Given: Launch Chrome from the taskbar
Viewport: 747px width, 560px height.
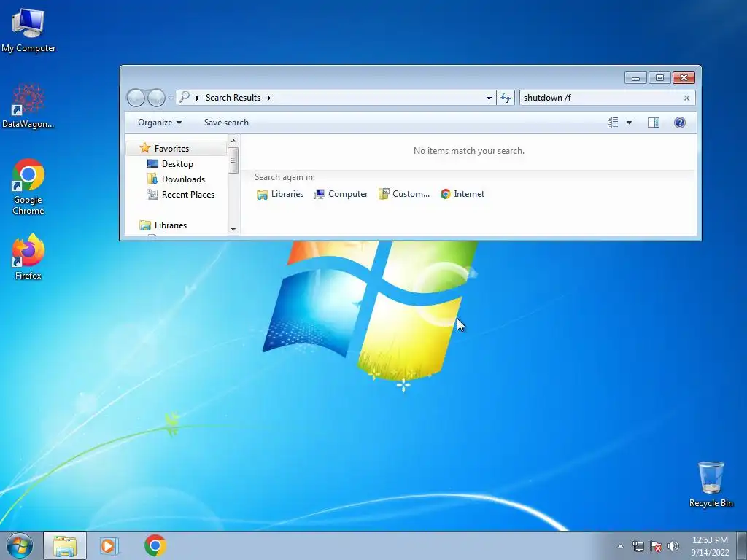Looking at the screenshot, I should pyautogui.click(x=155, y=545).
